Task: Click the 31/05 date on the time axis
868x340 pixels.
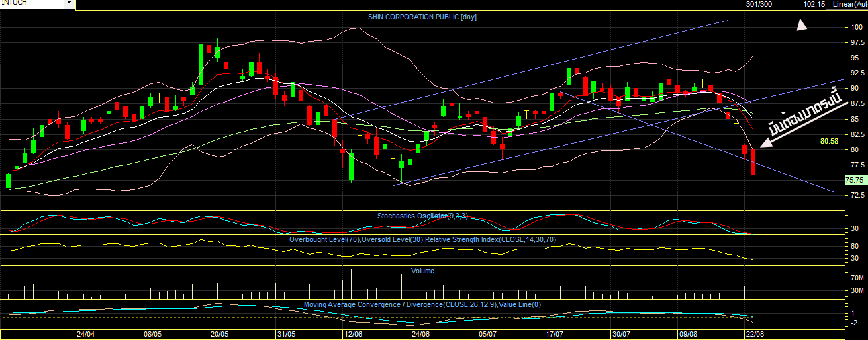Action: 286,334
